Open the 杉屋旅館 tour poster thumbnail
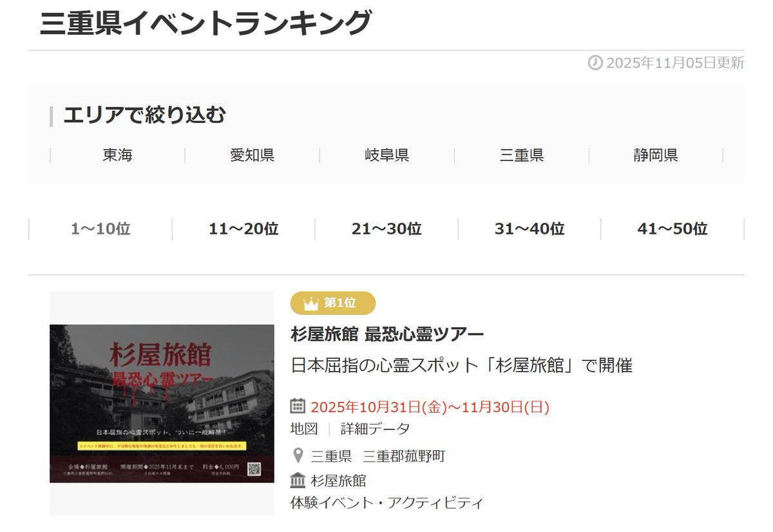 click(162, 404)
